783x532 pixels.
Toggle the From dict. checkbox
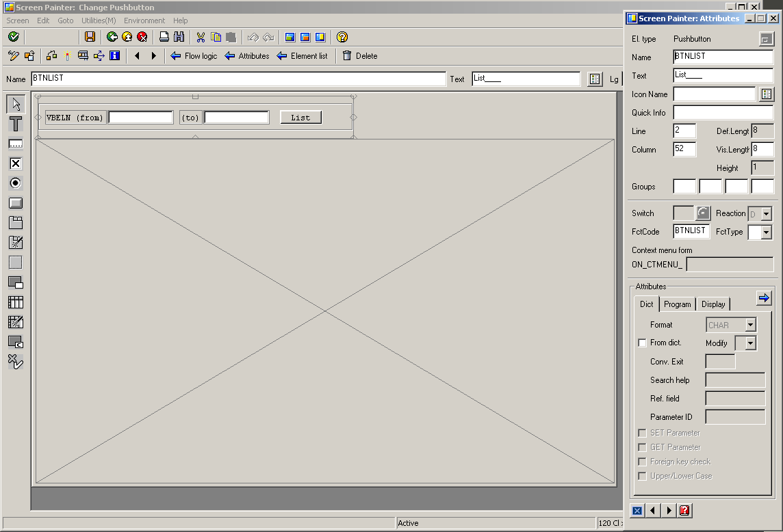pos(642,343)
